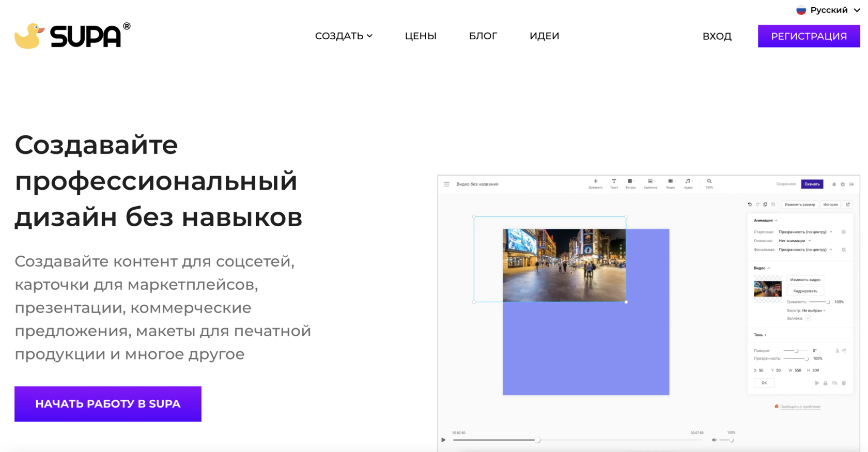Open the editor hamburger menu
868x452 pixels.
[446, 184]
